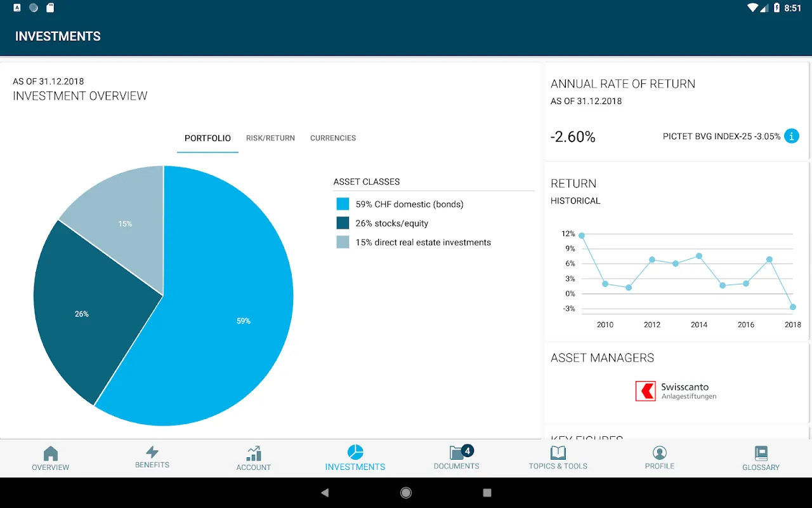Tap the Android back navigation button
812x508 pixels.
pos(325,493)
